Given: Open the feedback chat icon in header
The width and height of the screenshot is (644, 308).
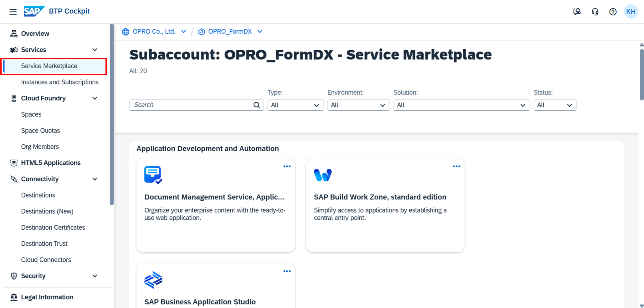Looking at the screenshot, I should coord(577,12).
